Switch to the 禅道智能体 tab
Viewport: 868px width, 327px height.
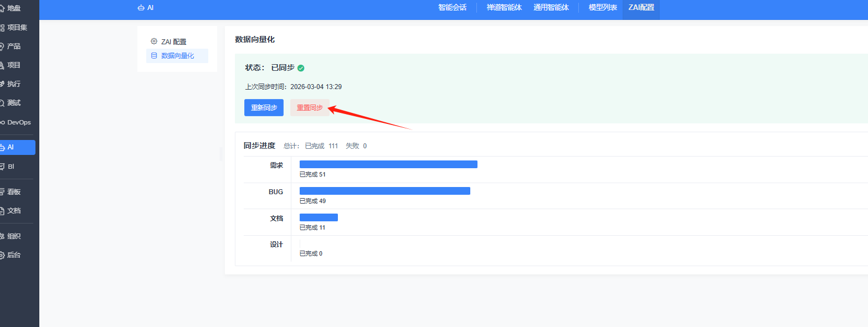pyautogui.click(x=504, y=8)
